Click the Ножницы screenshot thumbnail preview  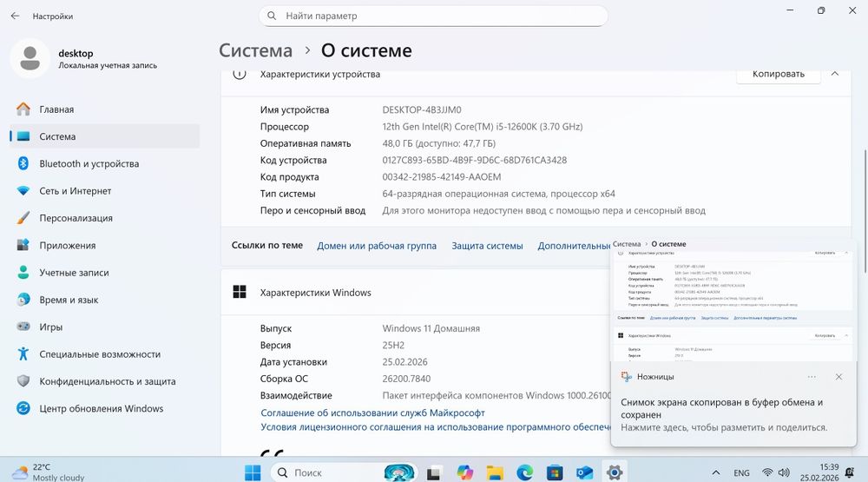click(733, 300)
